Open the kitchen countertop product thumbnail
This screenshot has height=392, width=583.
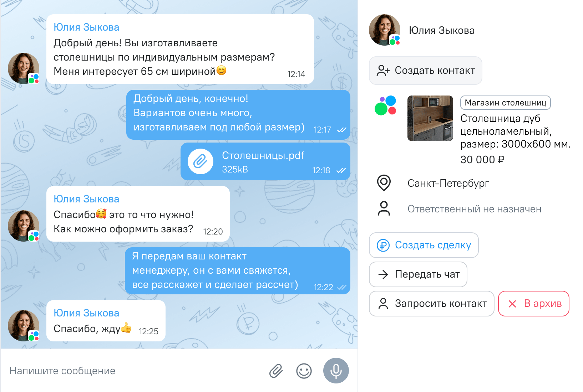(x=430, y=118)
